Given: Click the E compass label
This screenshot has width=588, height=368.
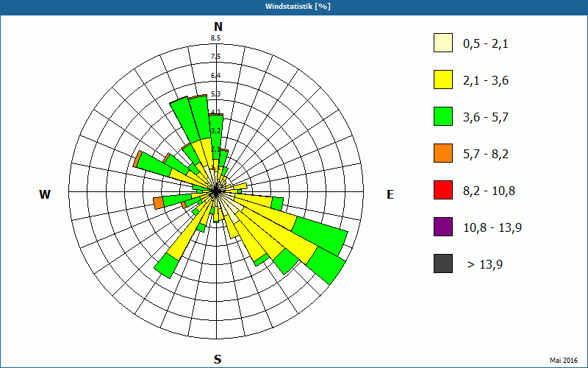Looking at the screenshot, I should click(x=390, y=194).
